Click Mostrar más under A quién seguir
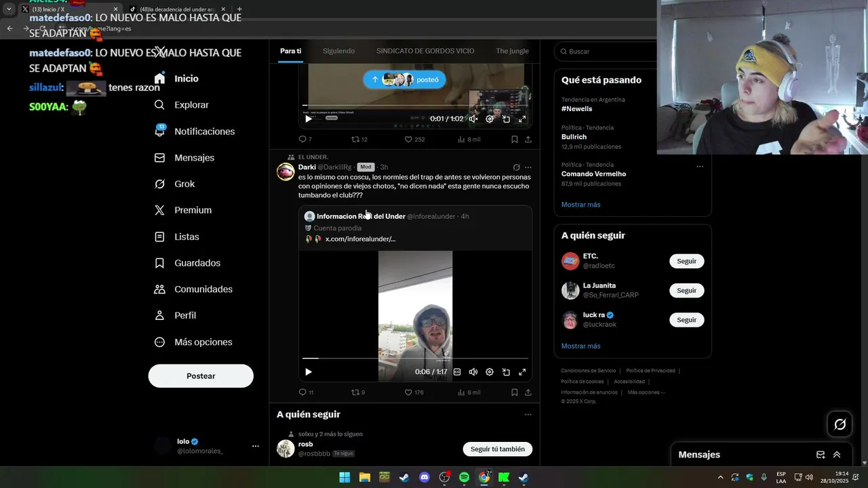This screenshot has height=488, width=868. click(580, 346)
